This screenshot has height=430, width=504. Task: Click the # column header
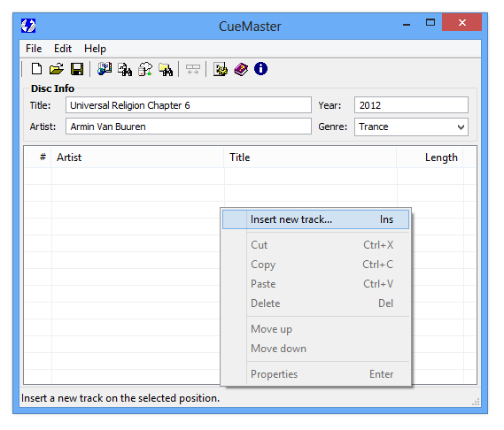[x=38, y=157]
